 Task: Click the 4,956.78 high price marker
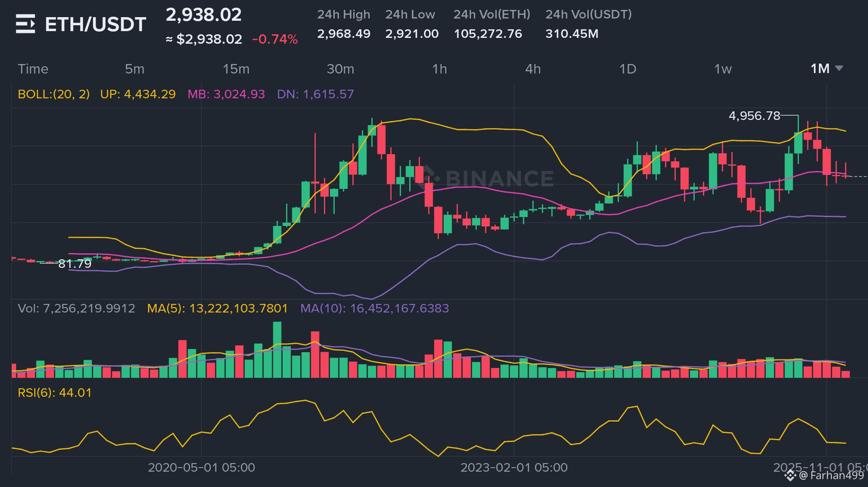[x=754, y=116]
